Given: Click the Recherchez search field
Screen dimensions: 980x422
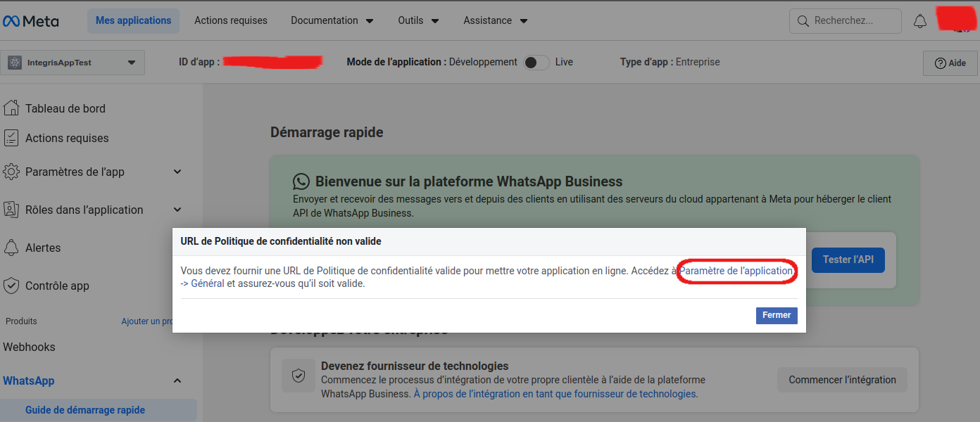Looking at the screenshot, I should pyautogui.click(x=846, y=21).
